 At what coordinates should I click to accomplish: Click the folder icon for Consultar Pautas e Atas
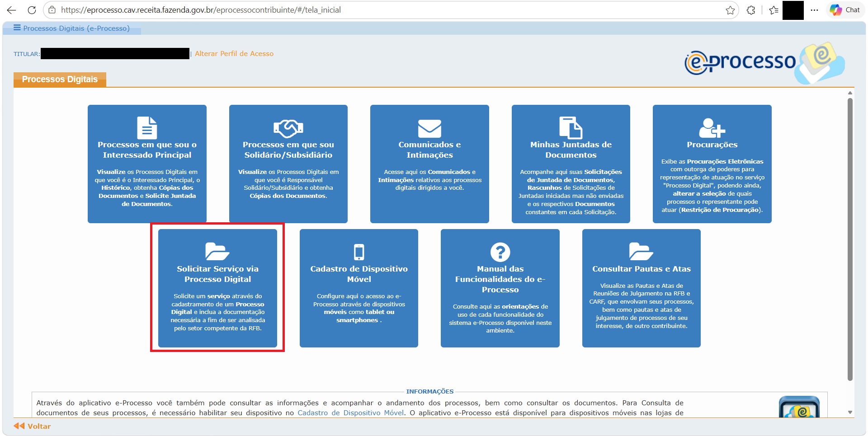pos(641,252)
